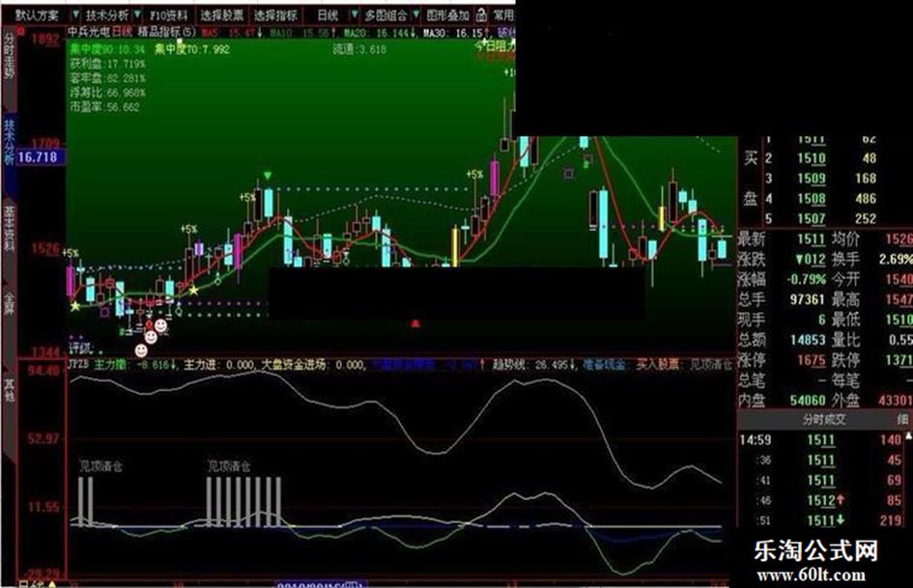This screenshot has height=588, width=913.
Task: Click the middle smiley face signal icon
Action: [151, 337]
